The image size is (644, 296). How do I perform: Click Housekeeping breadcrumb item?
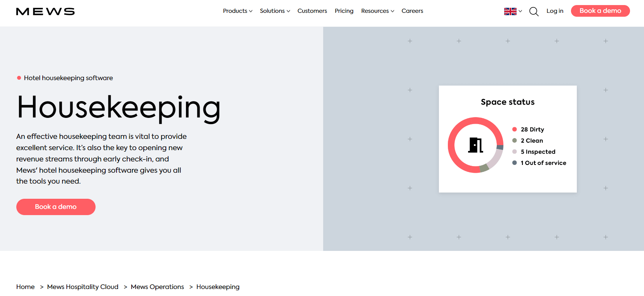(x=218, y=287)
